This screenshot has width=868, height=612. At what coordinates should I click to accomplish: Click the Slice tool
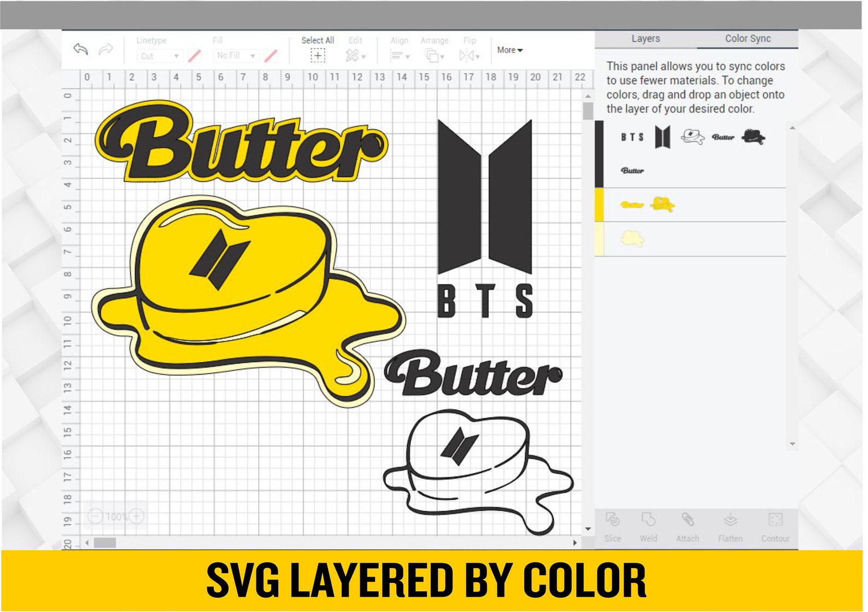[x=613, y=527]
